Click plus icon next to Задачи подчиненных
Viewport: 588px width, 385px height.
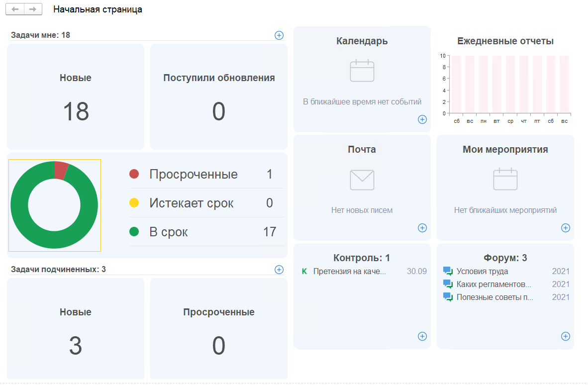(x=279, y=270)
